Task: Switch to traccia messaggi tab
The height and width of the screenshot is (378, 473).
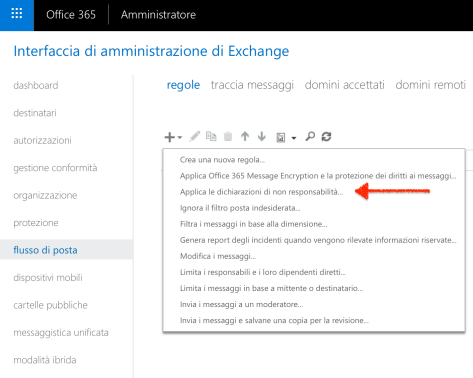Action: coord(252,85)
